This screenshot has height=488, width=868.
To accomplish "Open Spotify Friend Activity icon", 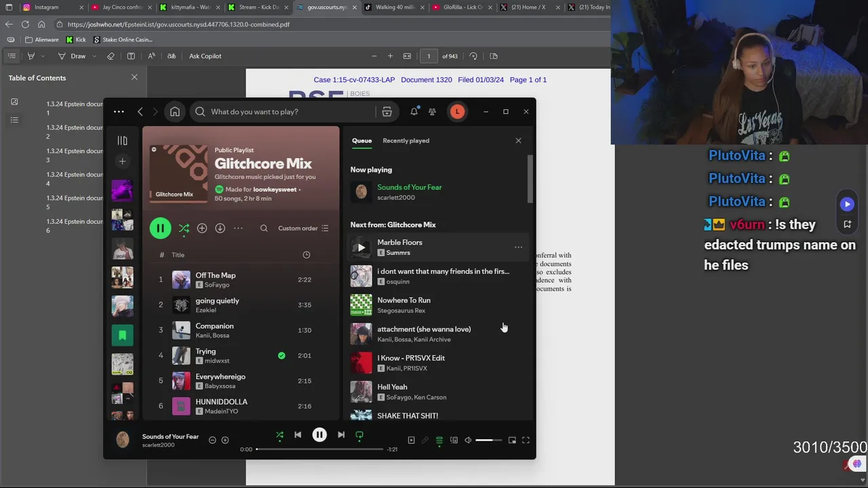I will pos(432,112).
